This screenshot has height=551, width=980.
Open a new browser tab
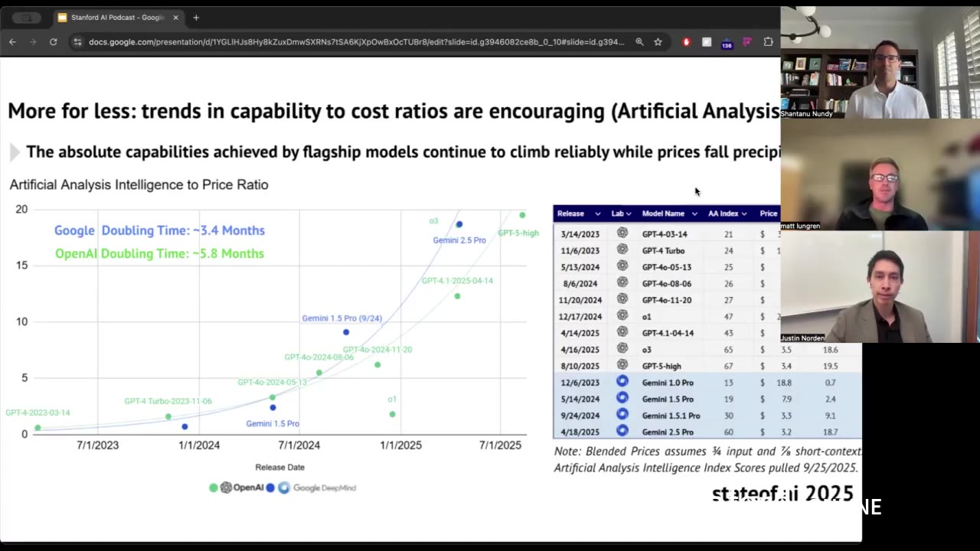[x=196, y=18]
